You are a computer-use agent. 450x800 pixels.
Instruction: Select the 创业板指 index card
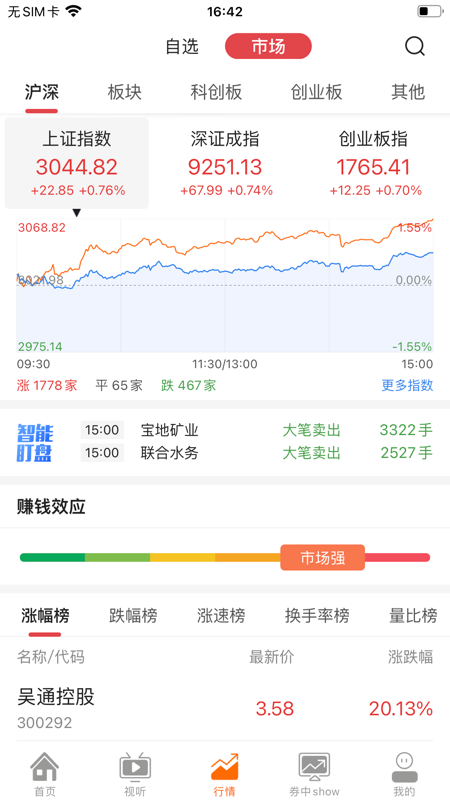click(374, 163)
